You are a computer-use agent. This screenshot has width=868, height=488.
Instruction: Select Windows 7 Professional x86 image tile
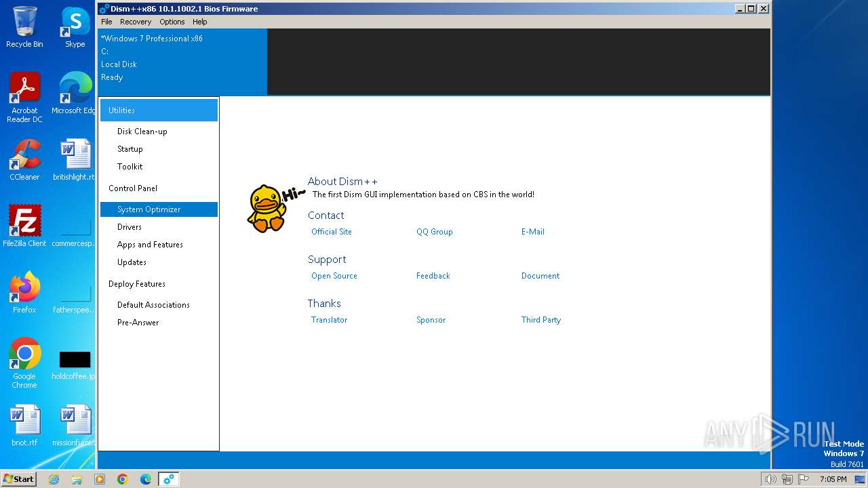point(183,62)
